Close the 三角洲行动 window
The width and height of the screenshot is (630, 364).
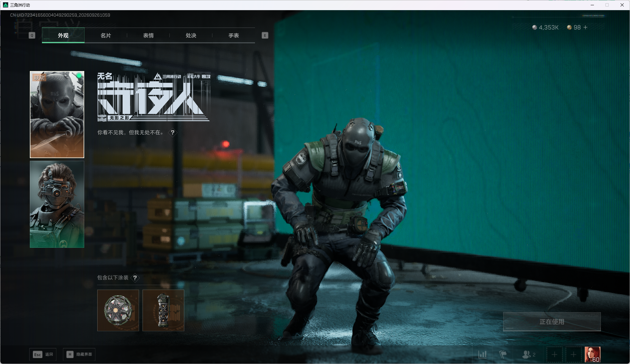622,5
